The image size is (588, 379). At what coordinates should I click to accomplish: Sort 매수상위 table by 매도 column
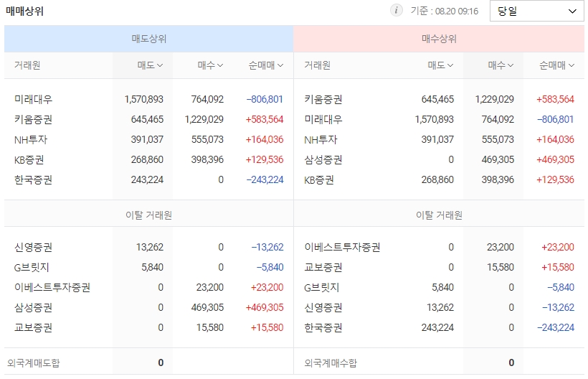(440, 65)
